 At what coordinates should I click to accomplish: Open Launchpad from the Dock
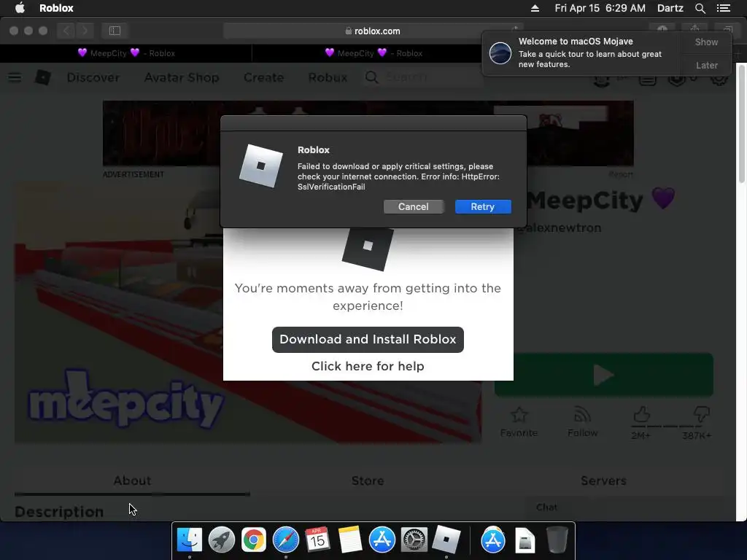(x=222, y=540)
